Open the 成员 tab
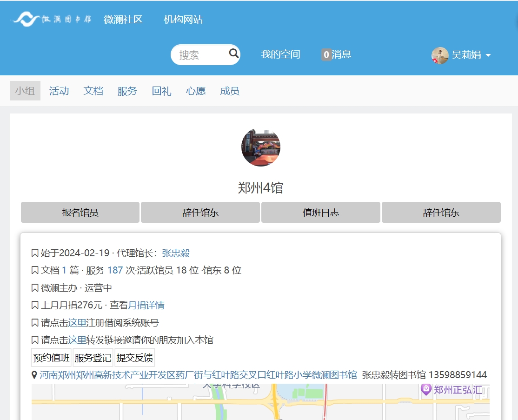Image resolution: width=518 pixels, height=420 pixels. click(230, 91)
